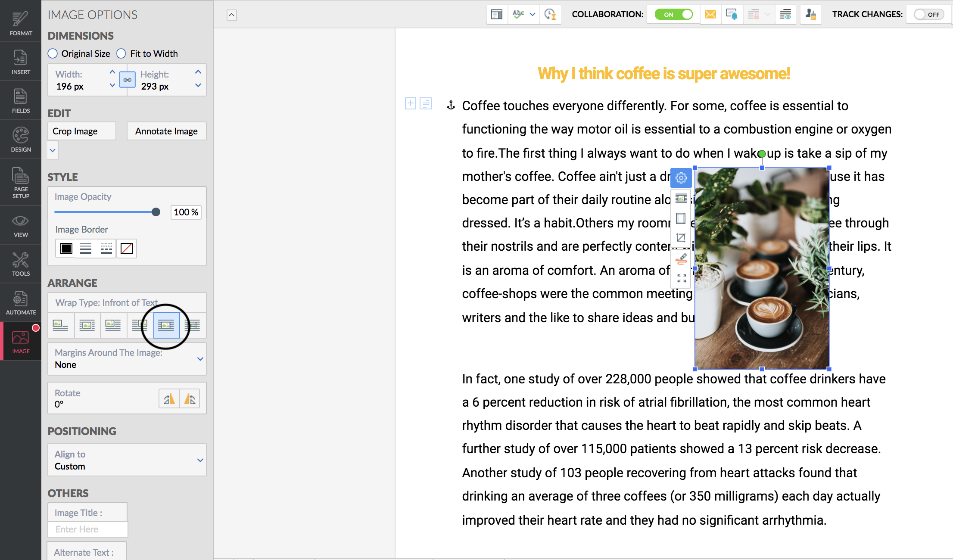Click the flip horizontal rotate icon
Viewport: 953px width, 560px height.
pyautogui.click(x=169, y=399)
